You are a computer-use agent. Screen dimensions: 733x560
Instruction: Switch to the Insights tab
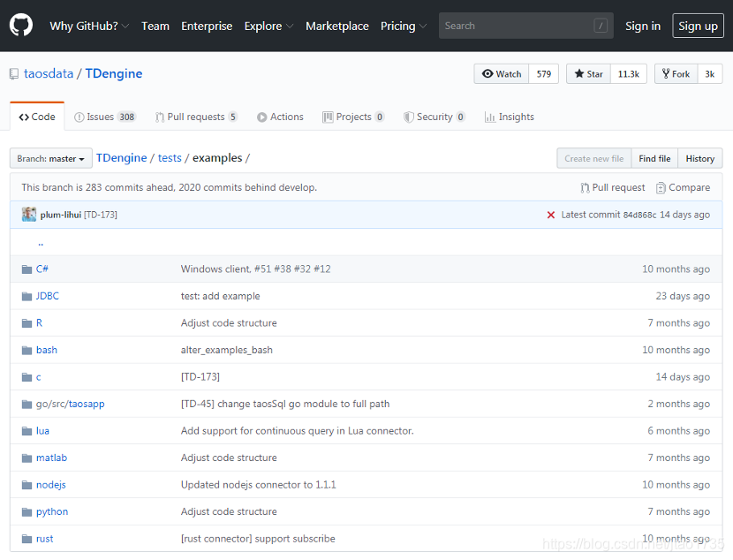point(509,117)
